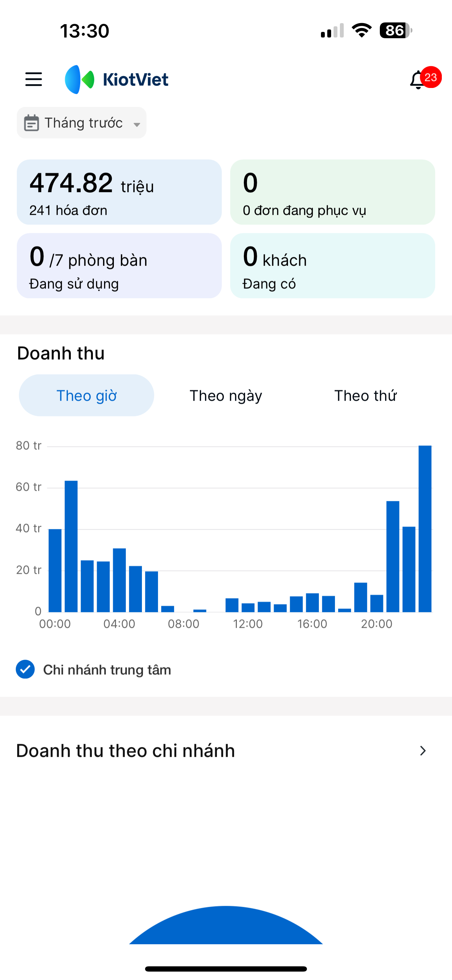The image size is (452, 980).
Task: Switch to the Theo giờ tab
Action: click(86, 396)
